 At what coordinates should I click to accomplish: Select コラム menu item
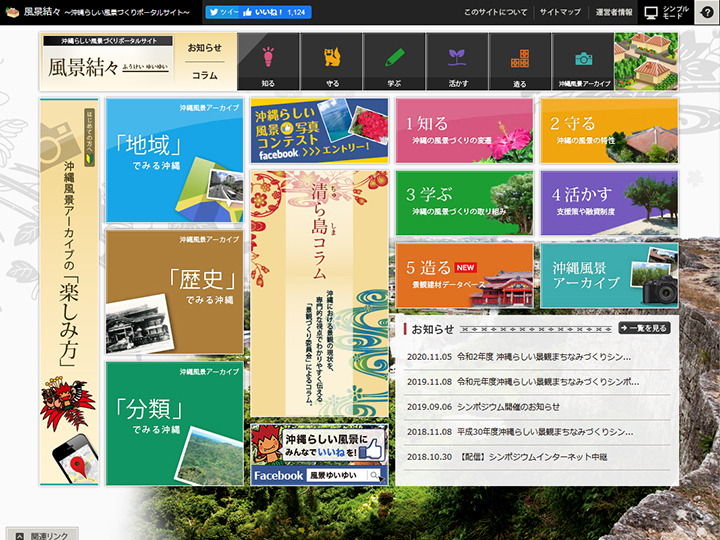[x=205, y=75]
